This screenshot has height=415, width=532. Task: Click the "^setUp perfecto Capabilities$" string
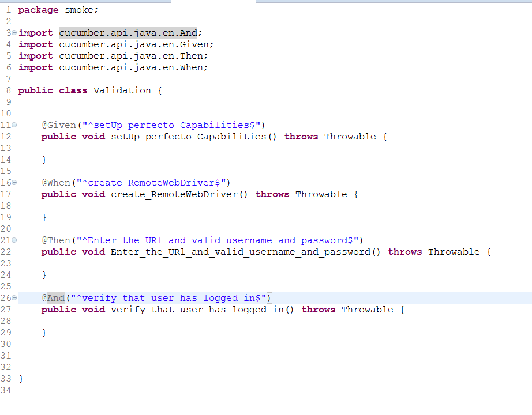(170, 125)
